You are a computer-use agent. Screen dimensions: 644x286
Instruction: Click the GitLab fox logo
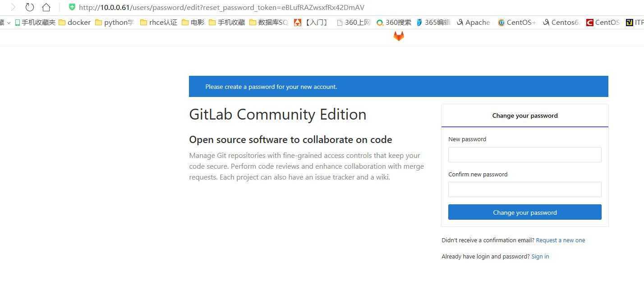(399, 36)
